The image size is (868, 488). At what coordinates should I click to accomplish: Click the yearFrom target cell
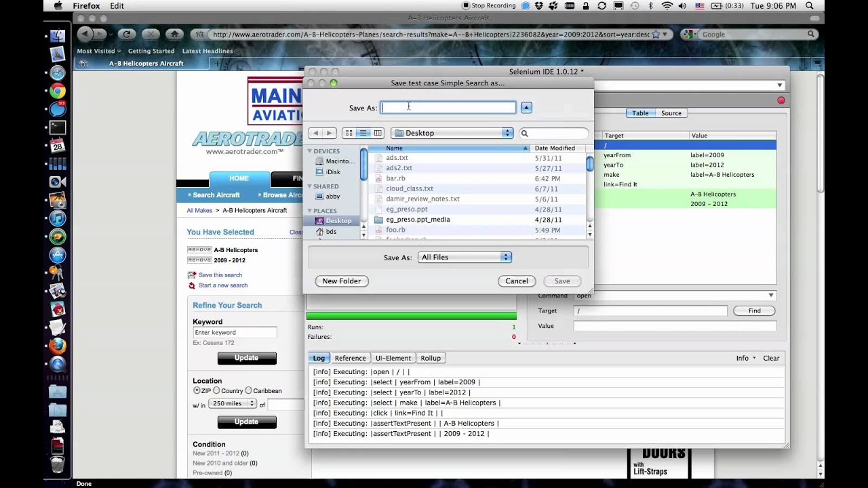(x=616, y=155)
